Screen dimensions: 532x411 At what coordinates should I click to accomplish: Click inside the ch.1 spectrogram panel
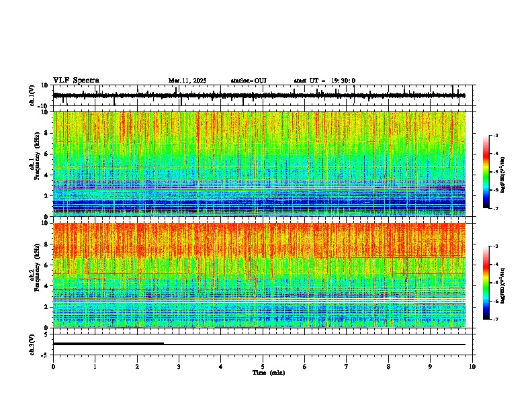259,164
